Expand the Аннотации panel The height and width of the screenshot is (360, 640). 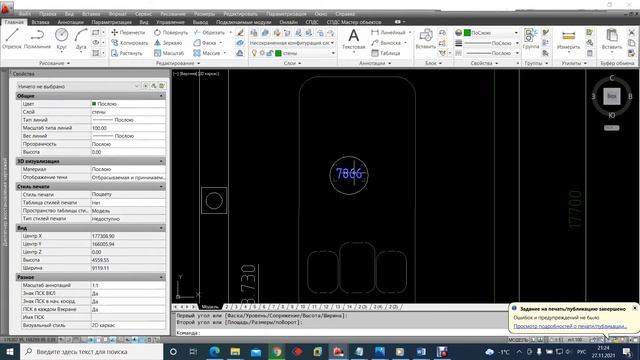click(375, 63)
